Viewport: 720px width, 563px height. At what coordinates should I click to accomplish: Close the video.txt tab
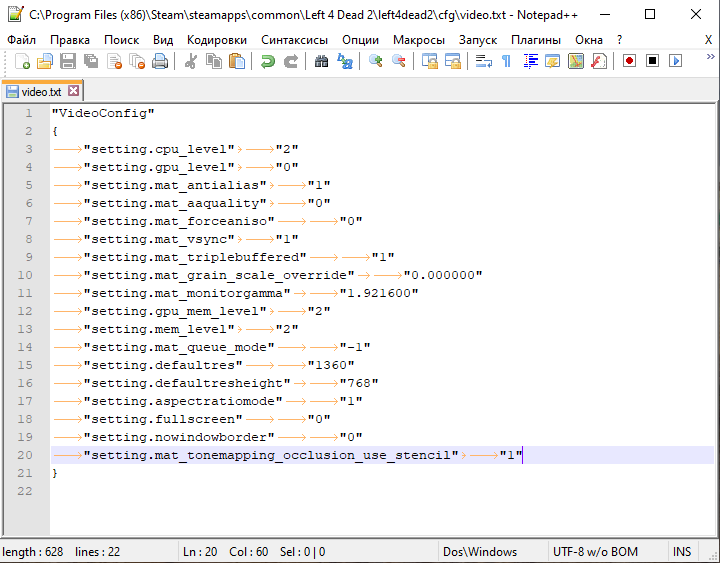coord(73,90)
